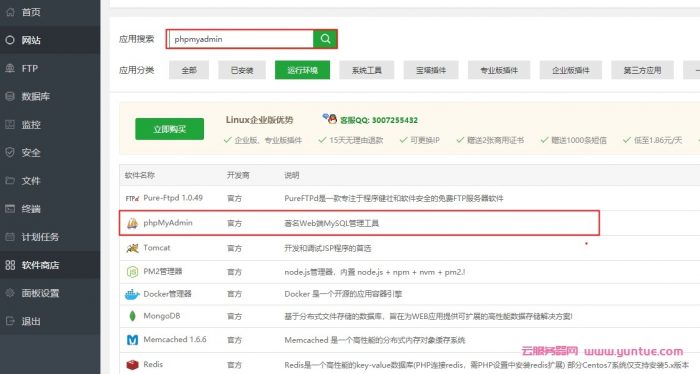Go to 数据库 in the sidebar
The width and height of the screenshot is (700, 374).
coord(36,96)
